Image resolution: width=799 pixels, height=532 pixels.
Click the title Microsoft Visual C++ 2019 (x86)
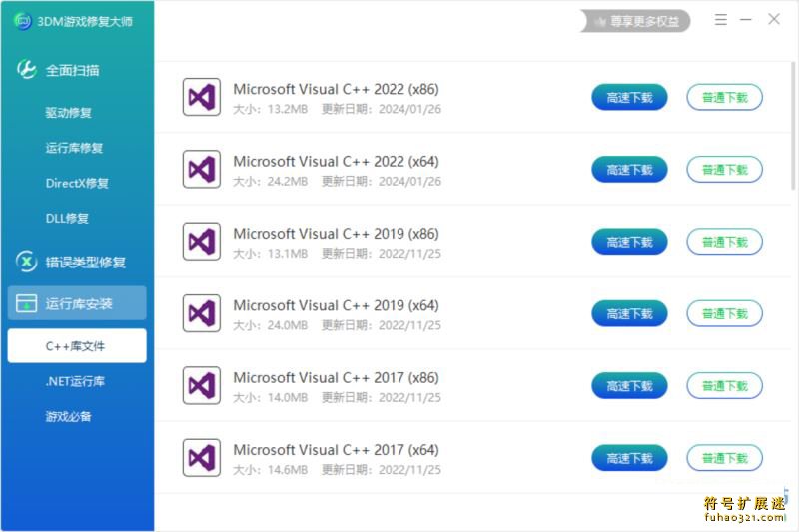click(336, 234)
